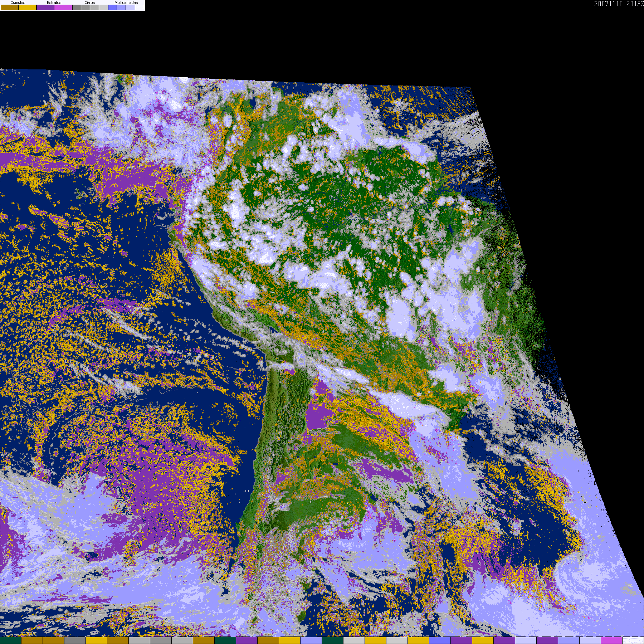Click the Estratos legend label
The width and height of the screenshot is (644, 644).
54,3
